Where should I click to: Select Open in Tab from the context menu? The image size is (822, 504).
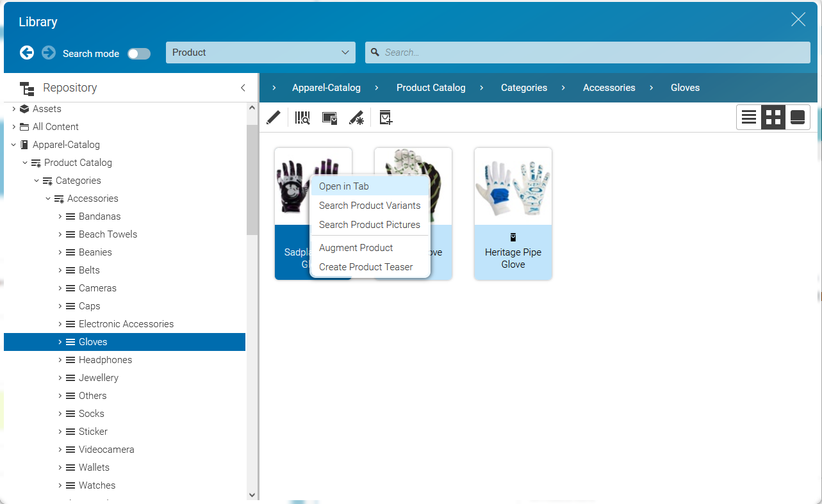[344, 186]
